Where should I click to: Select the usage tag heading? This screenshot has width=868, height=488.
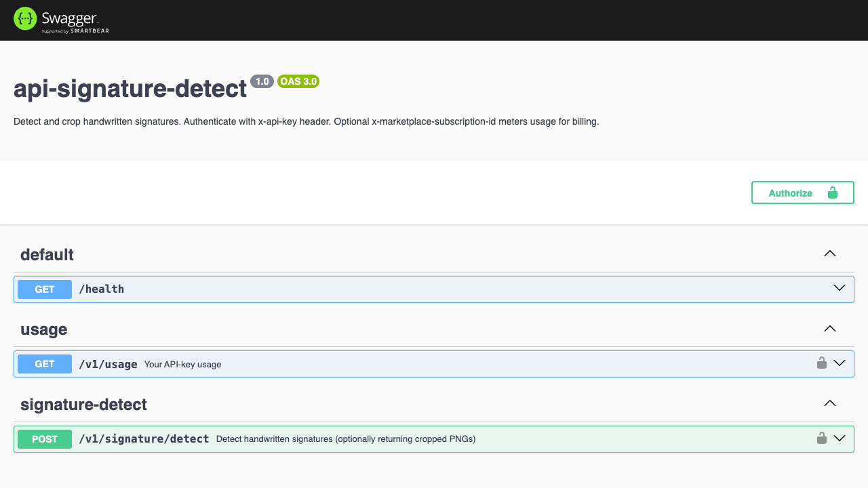[43, 330]
